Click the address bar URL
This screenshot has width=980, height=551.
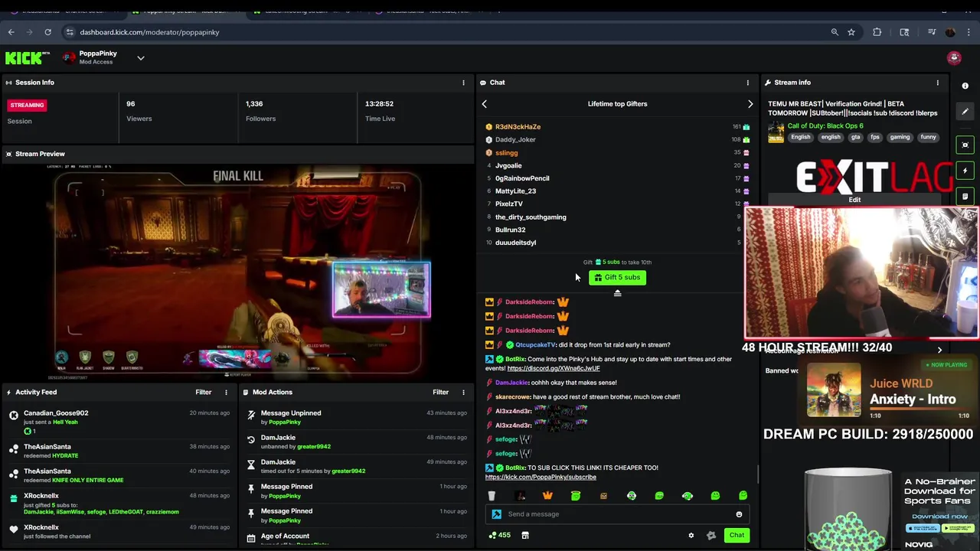point(149,32)
